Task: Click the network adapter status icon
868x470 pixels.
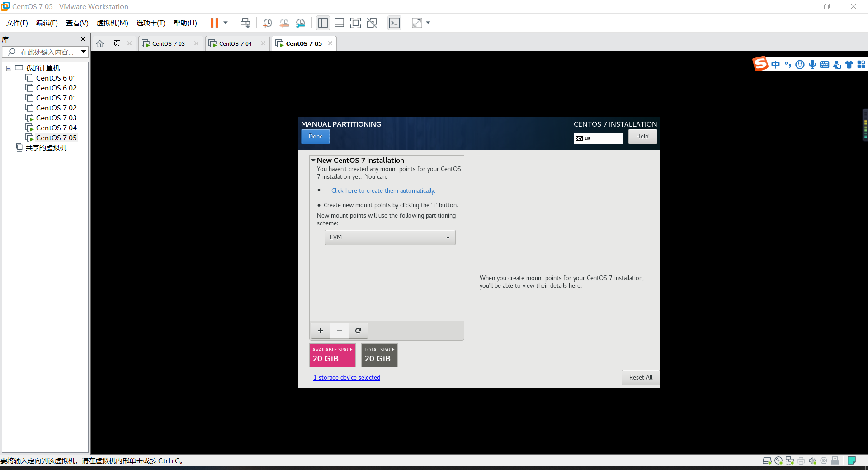Action: click(x=790, y=461)
